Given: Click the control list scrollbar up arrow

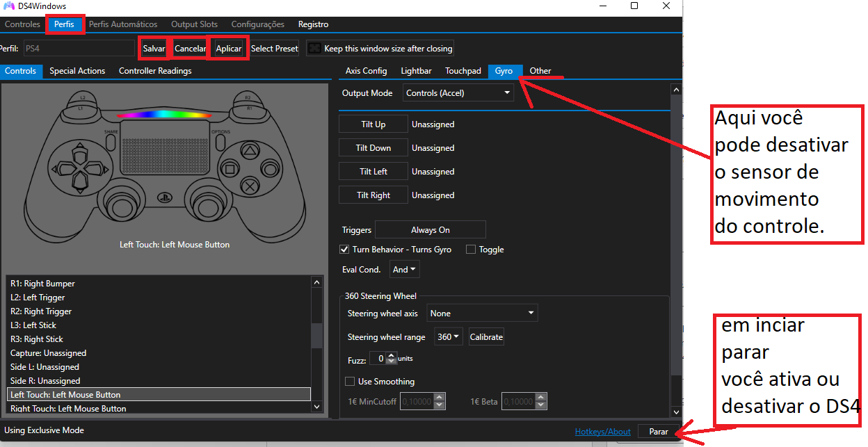Looking at the screenshot, I should (317, 282).
